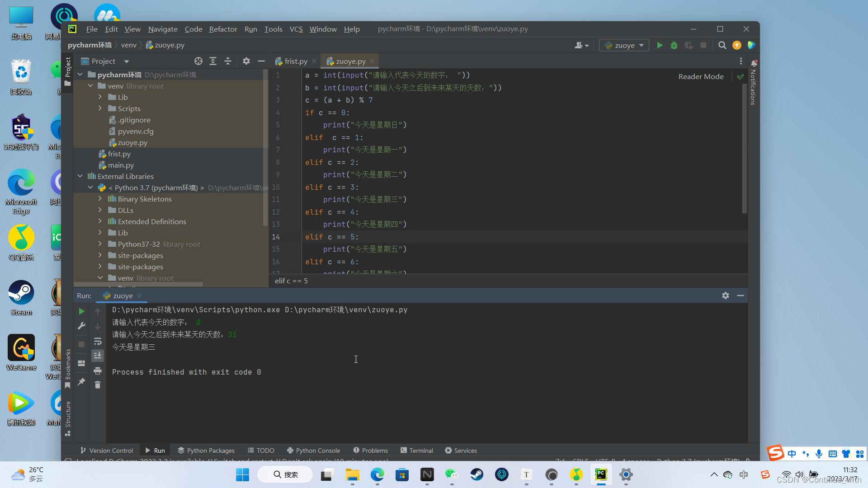Toggle soft-wrap in Run console
This screenshot has width=868, height=488.
click(98, 341)
